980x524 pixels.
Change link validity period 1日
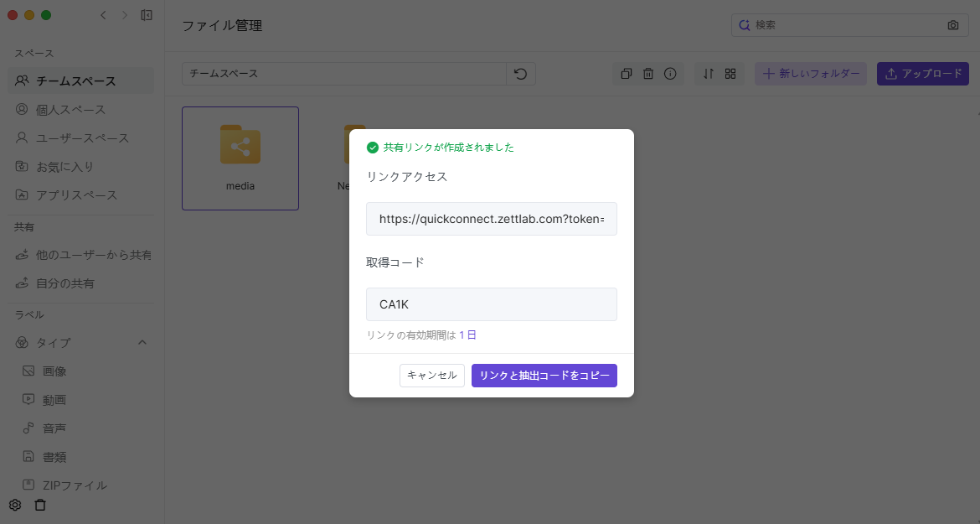[x=467, y=335]
